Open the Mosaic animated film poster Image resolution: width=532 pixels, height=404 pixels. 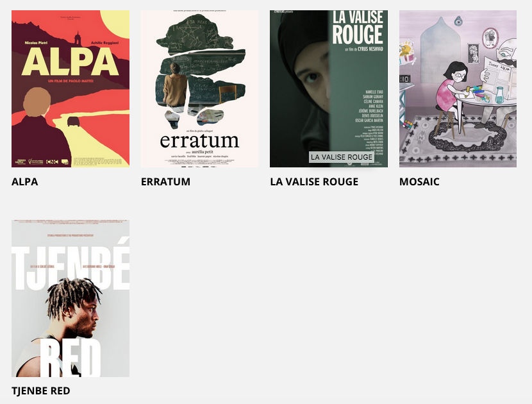[458, 88]
